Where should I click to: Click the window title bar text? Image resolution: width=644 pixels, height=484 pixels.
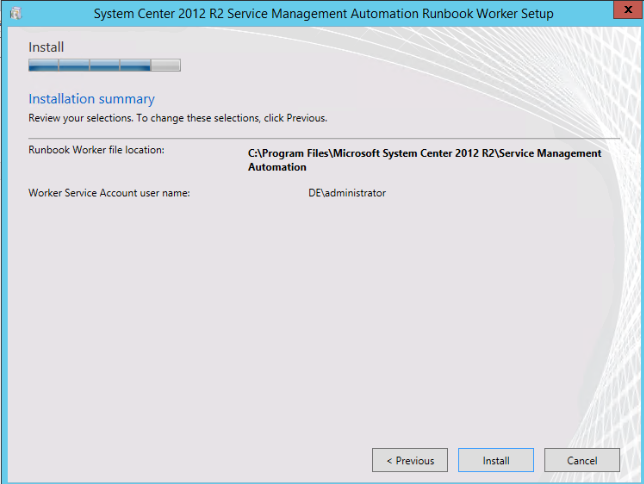[x=322, y=13]
